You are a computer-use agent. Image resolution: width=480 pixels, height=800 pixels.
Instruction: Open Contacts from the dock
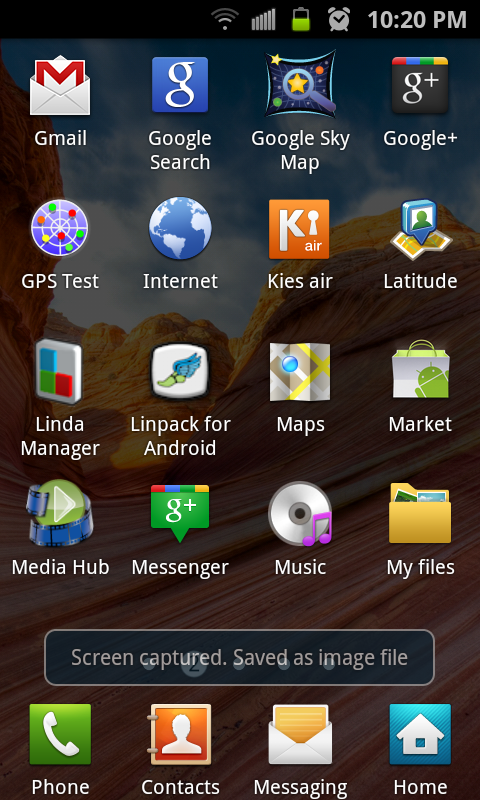click(x=180, y=734)
